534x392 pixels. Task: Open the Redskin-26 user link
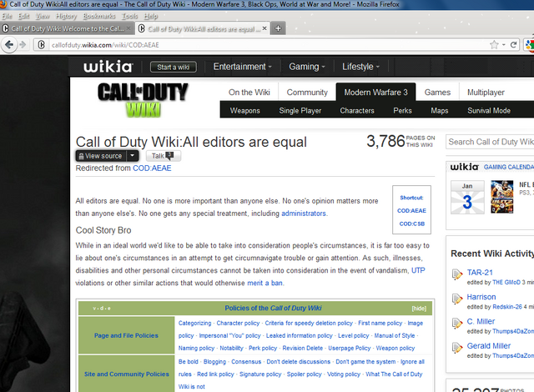pos(507,307)
